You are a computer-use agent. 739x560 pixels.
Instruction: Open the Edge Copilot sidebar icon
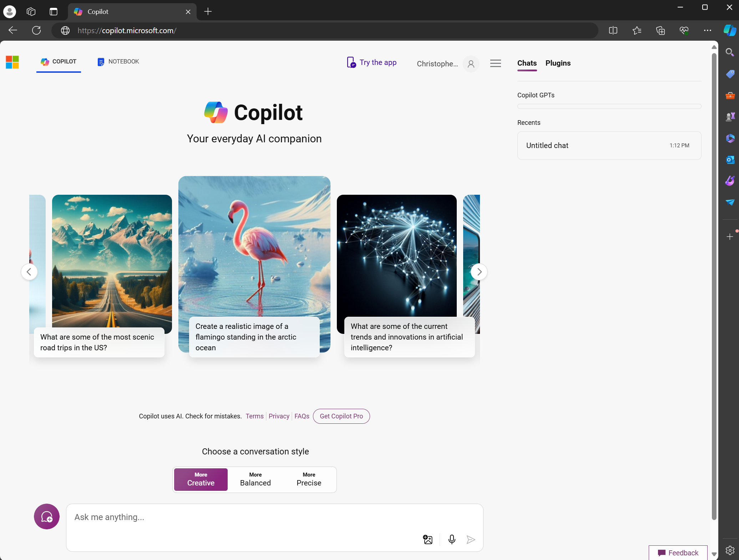pyautogui.click(x=729, y=30)
